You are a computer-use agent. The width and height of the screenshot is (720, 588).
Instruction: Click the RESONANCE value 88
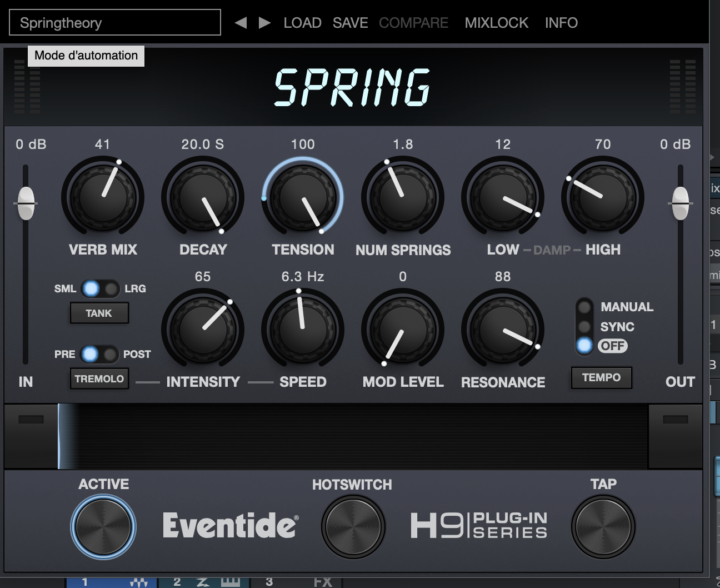tap(503, 277)
